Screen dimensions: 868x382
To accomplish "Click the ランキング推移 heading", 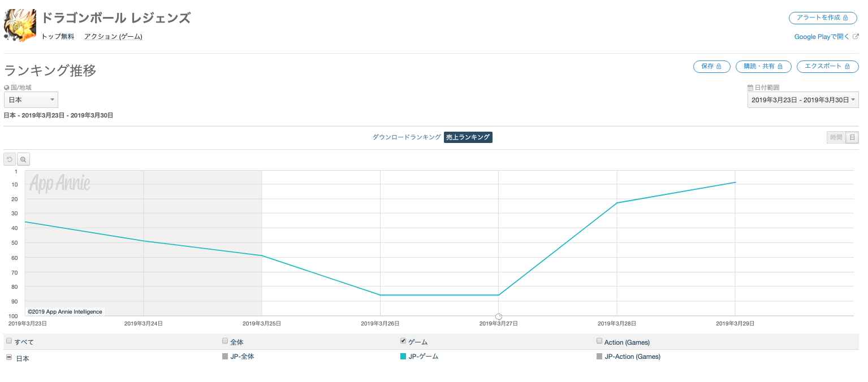I will pos(50,71).
